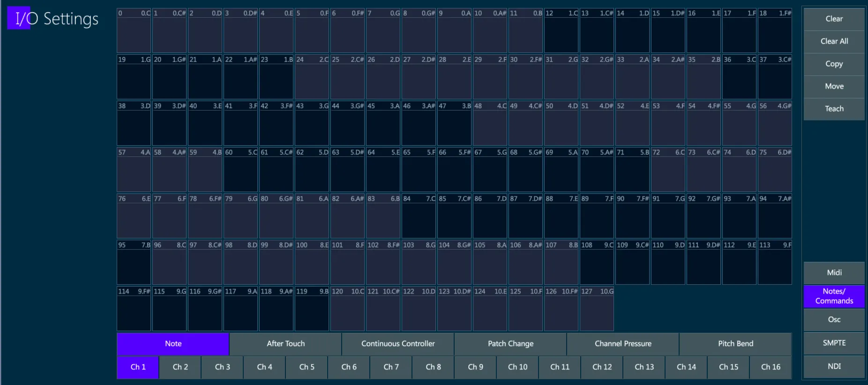Choose channel Ch 13
This screenshot has height=385, width=868.
point(644,367)
